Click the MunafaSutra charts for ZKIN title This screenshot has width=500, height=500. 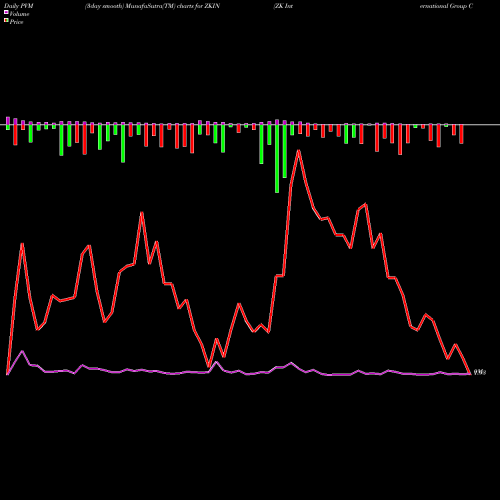pos(152,6)
